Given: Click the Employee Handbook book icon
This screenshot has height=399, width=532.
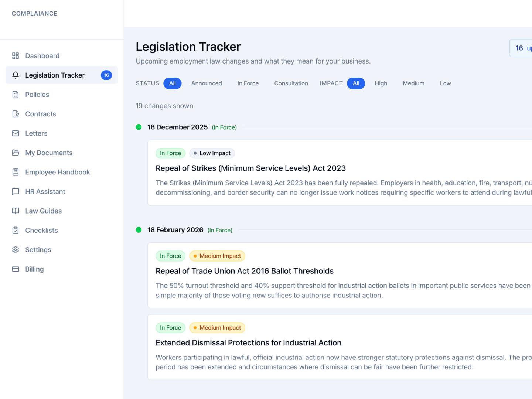Looking at the screenshot, I should click(x=16, y=172).
